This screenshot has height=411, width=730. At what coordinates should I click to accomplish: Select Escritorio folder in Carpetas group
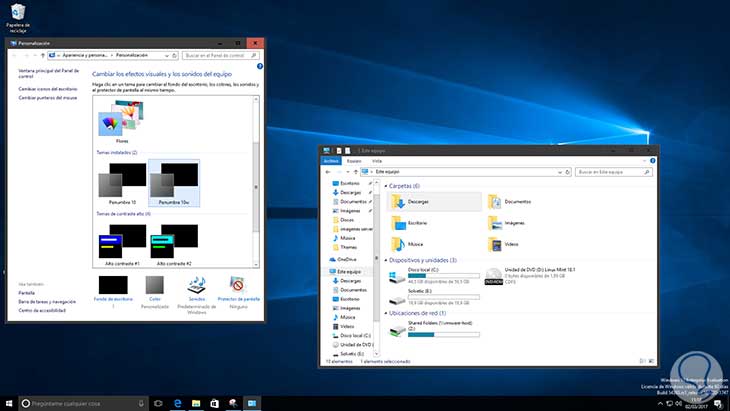coord(410,223)
